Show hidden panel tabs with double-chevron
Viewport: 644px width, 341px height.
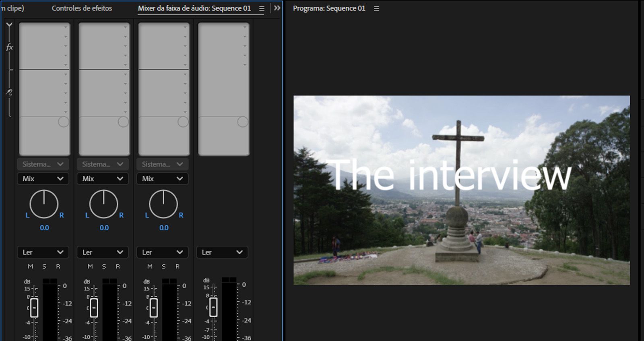[x=277, y=8]
